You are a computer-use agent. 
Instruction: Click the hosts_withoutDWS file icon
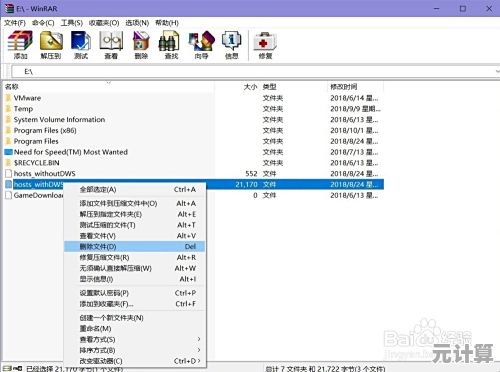pyautogui.click(x=8, y=174)
